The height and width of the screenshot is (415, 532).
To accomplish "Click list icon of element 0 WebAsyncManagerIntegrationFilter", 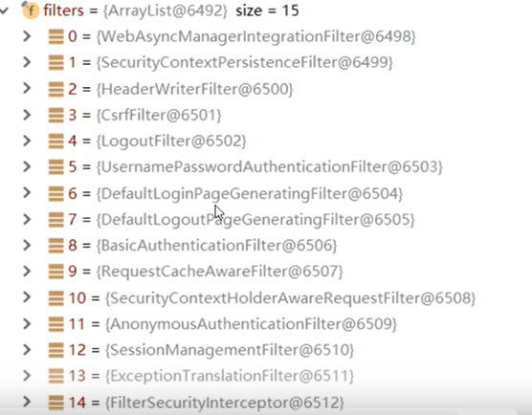I will 56,36.
